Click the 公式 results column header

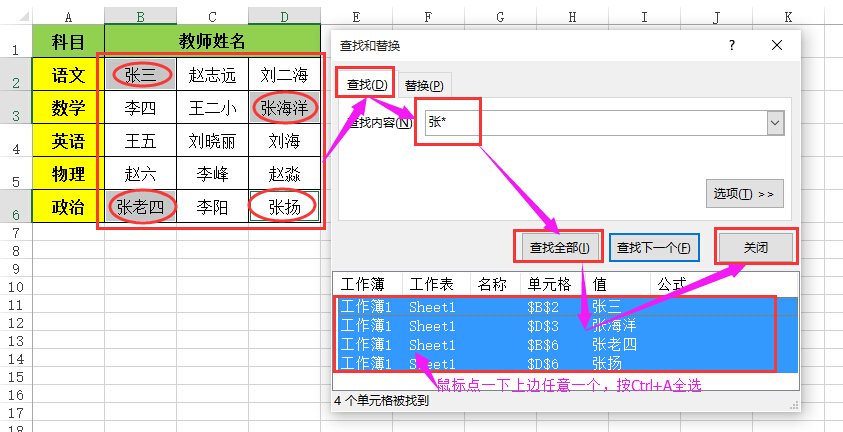724,284
